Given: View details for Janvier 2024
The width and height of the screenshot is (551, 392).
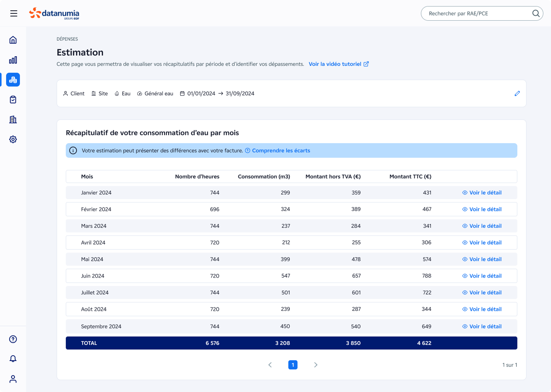Looking at the screenshot, I should [x=482, y=193].
